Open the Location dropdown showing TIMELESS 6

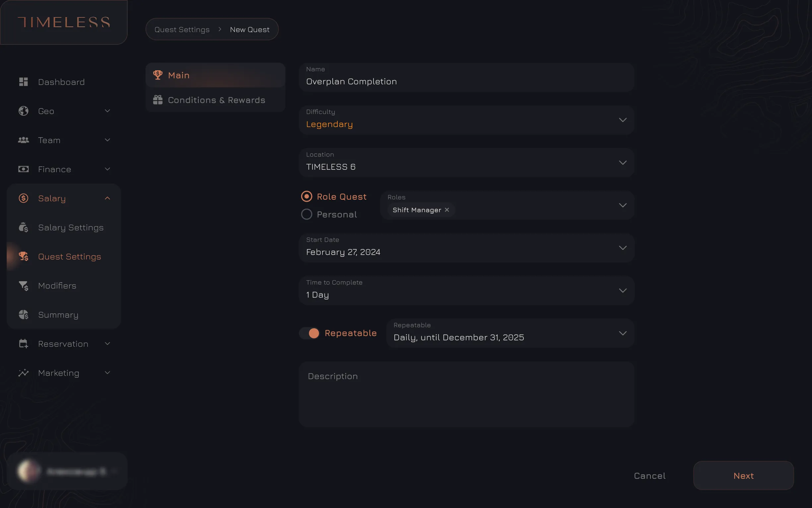click(x=466, y=163)
